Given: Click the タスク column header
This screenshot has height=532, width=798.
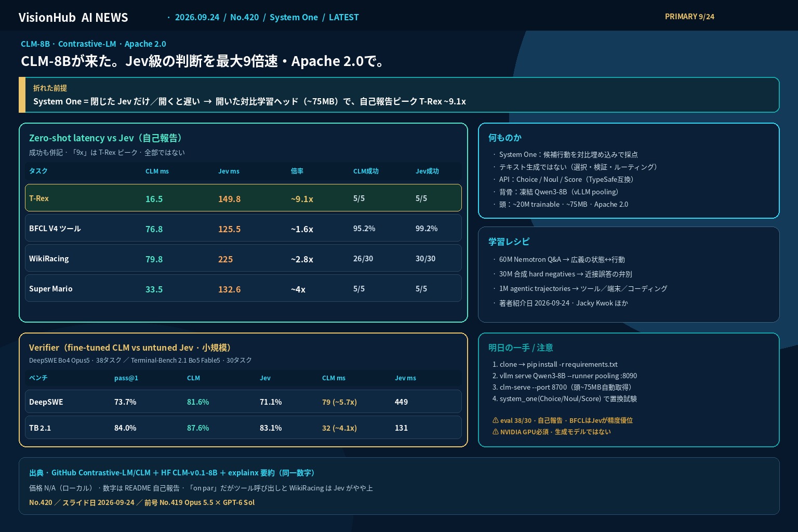Looking at the screenshot, I should pyautogui.click(x=38, y=171).
